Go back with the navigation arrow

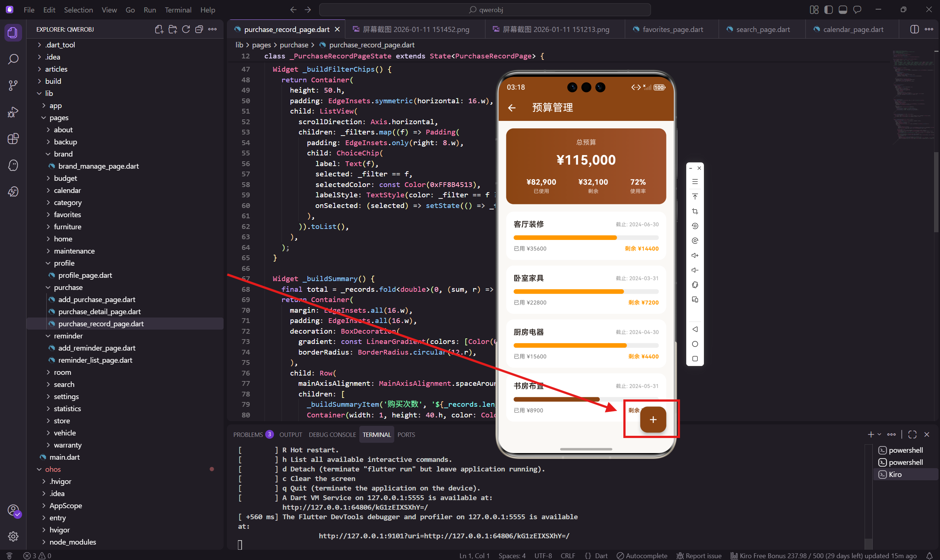coord(293,10)
